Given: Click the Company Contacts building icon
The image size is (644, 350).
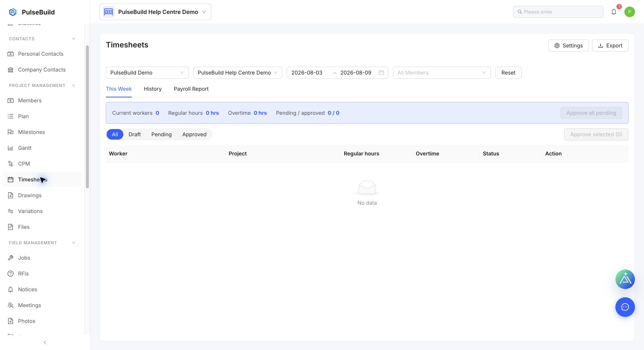Looking at the screenshot, I should [11, 70].
